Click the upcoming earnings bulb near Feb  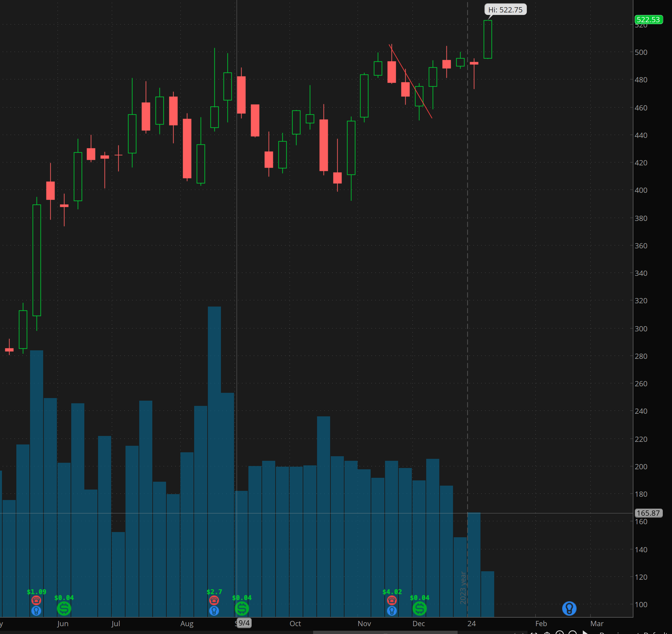tap(569, 608)
